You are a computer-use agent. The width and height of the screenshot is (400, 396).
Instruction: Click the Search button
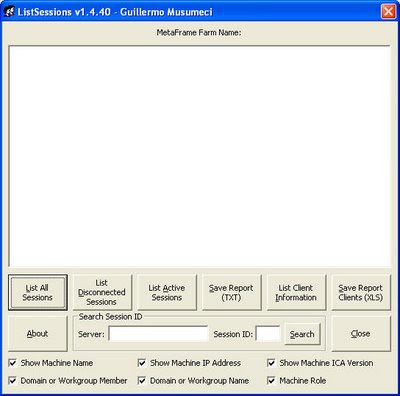coord(302,334)
